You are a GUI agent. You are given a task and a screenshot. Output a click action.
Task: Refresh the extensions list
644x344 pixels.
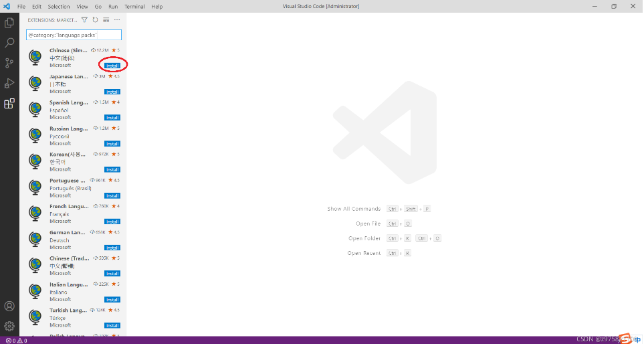(x=95, y=19)
